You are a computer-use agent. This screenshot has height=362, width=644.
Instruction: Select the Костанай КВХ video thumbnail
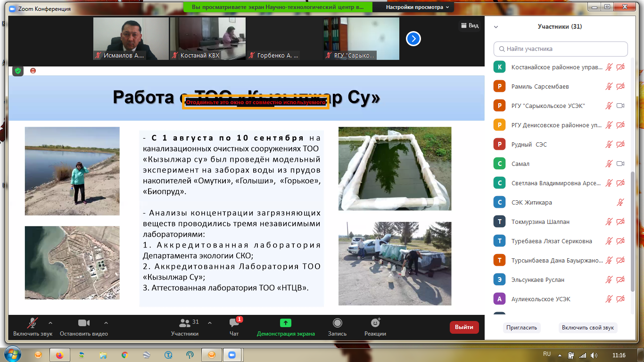(x=207, y=39)
